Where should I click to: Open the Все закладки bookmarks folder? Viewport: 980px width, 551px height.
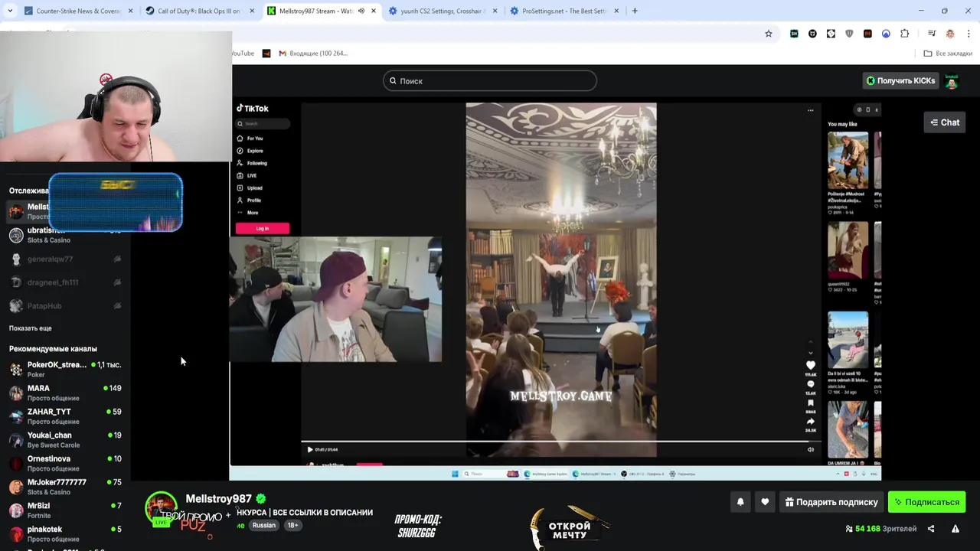coord(948,54)
